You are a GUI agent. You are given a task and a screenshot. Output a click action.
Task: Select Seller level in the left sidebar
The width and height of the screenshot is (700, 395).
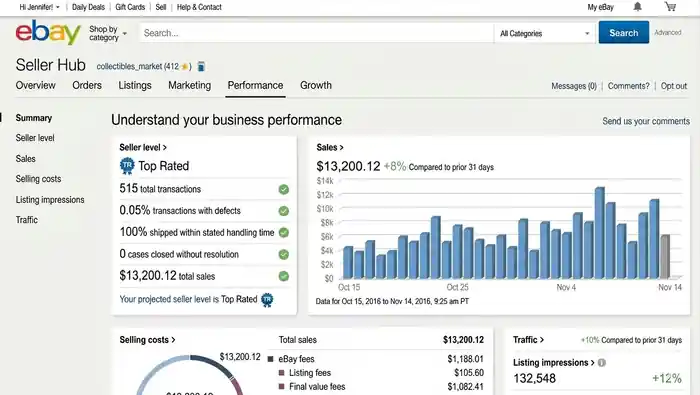(35, 138)
